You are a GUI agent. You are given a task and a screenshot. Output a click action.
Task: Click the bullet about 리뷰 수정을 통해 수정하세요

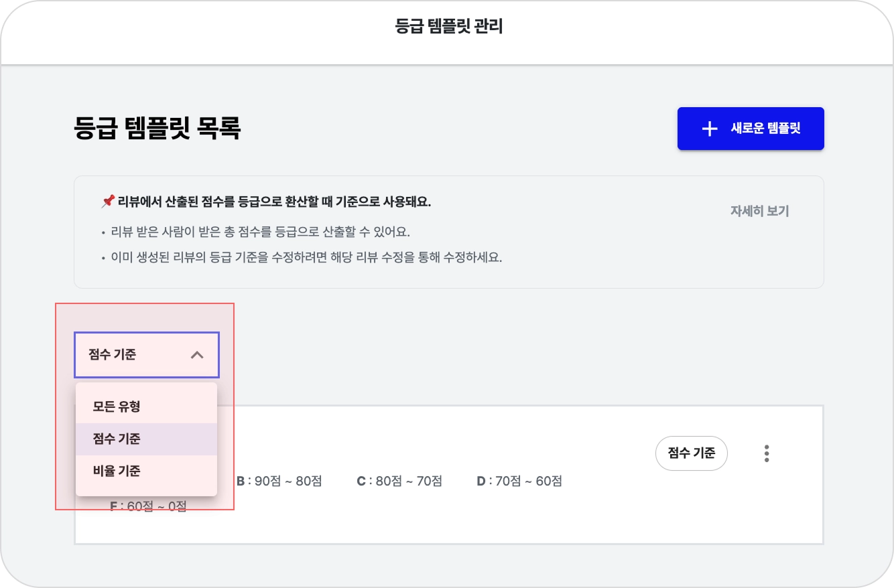click(302, 257)
